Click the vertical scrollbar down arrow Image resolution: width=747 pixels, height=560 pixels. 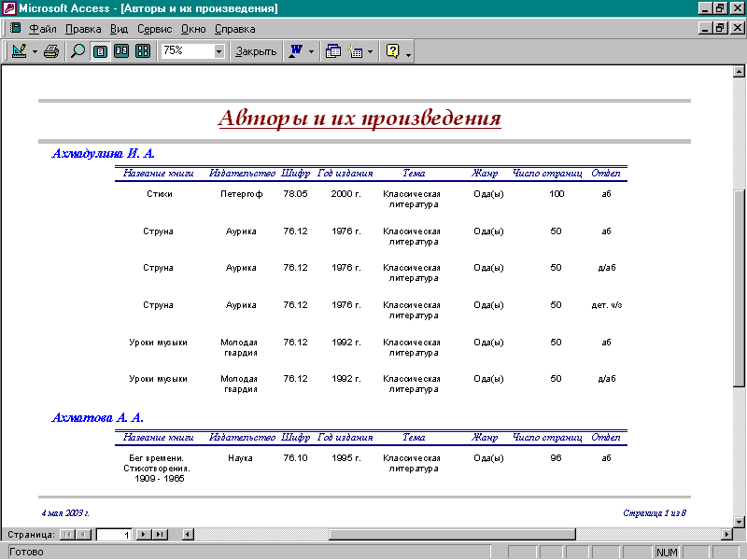[x=740, y=520]
